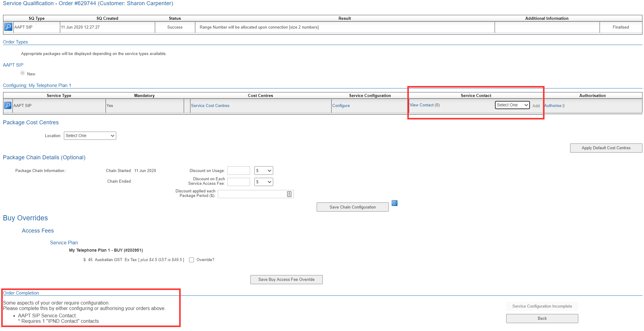Image resolution: width=644 pixels, height=331 pixels.
Task: Click the Configure link
Action: click(341, 105)
